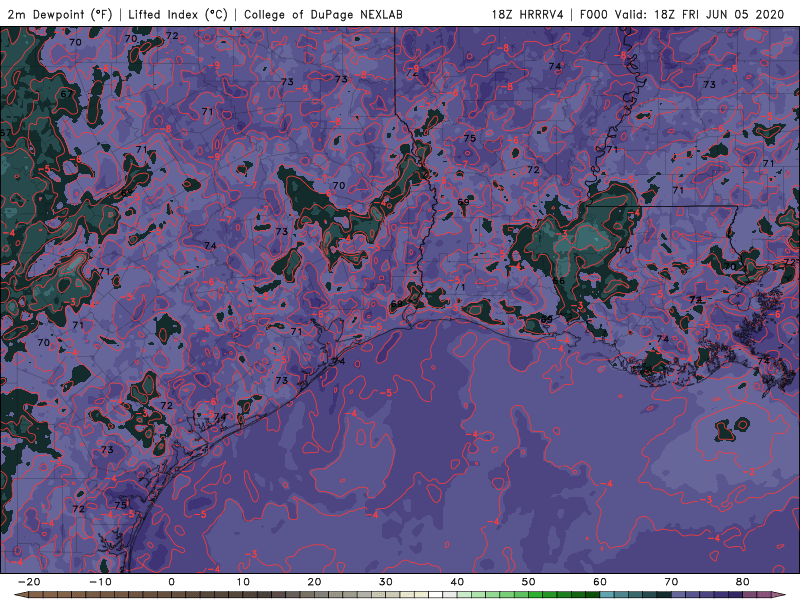Click the 60 value on the color scale
Screen dimensions: 800x600
coord(600,582)
